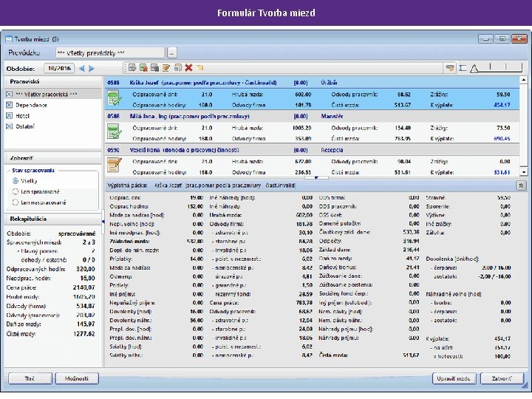Click the Čisté mzdy value 1277.62 in Rekapitulácia

(x=83, y=334)
